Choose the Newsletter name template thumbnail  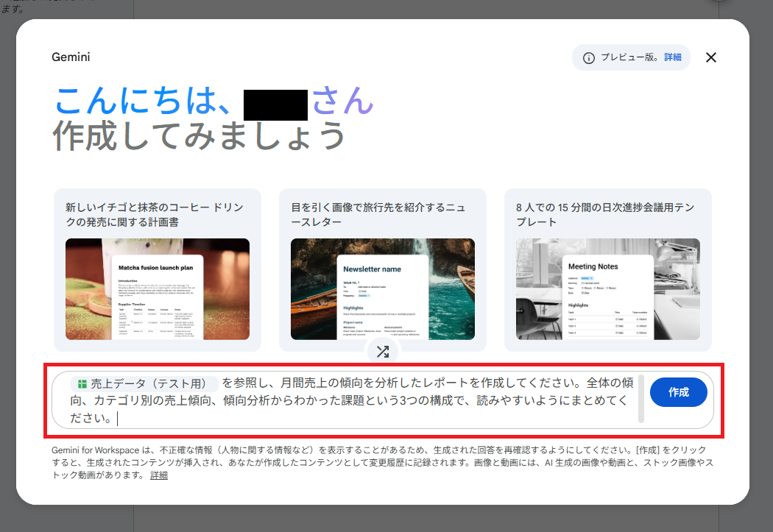[x=383, y=289]
